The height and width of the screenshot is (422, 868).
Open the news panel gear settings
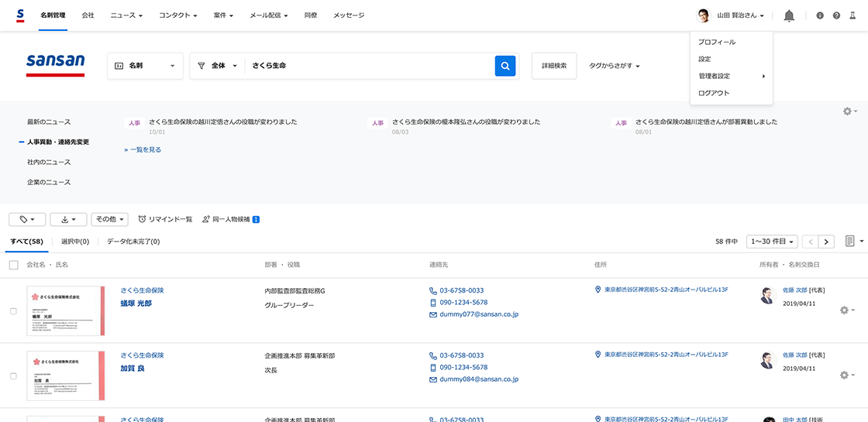[x=849, y=112]
